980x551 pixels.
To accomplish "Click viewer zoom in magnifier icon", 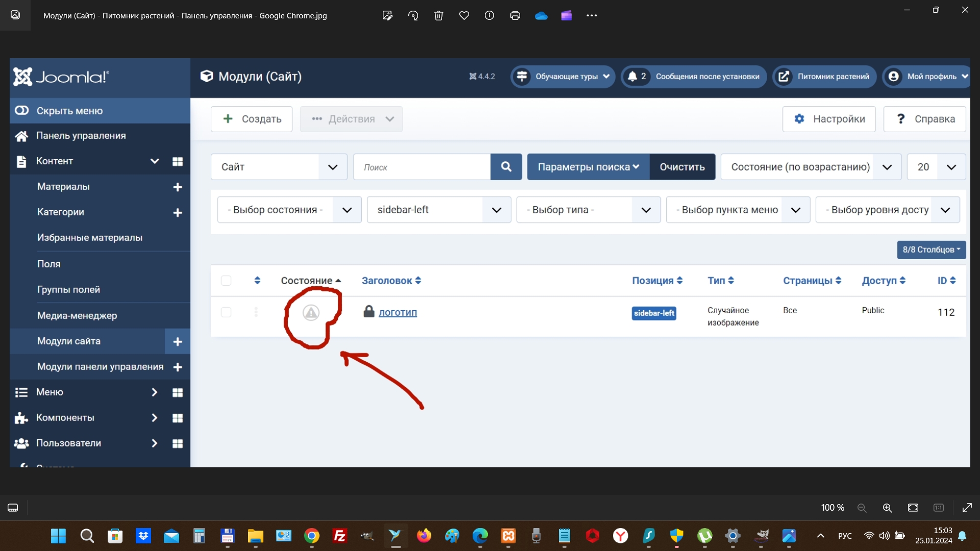I will pos(888,508).
